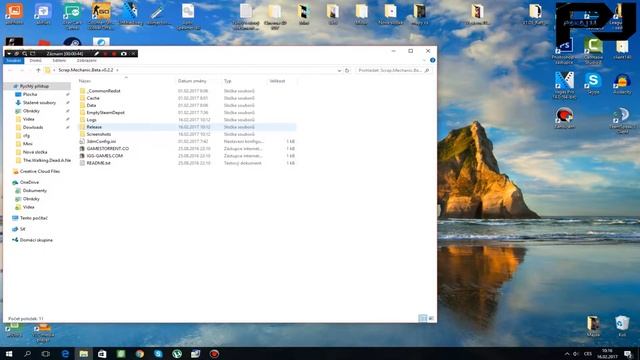Click the Up one level arrow
The width and height of the screenshot is (640, 360).
pyautogui.click(x=38, y=70)
